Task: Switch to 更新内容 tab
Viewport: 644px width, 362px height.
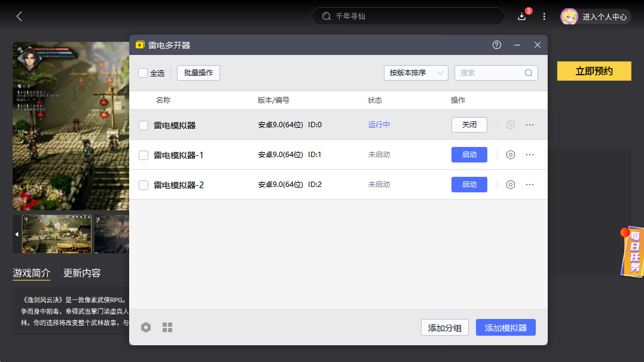Action: point(82,273)
